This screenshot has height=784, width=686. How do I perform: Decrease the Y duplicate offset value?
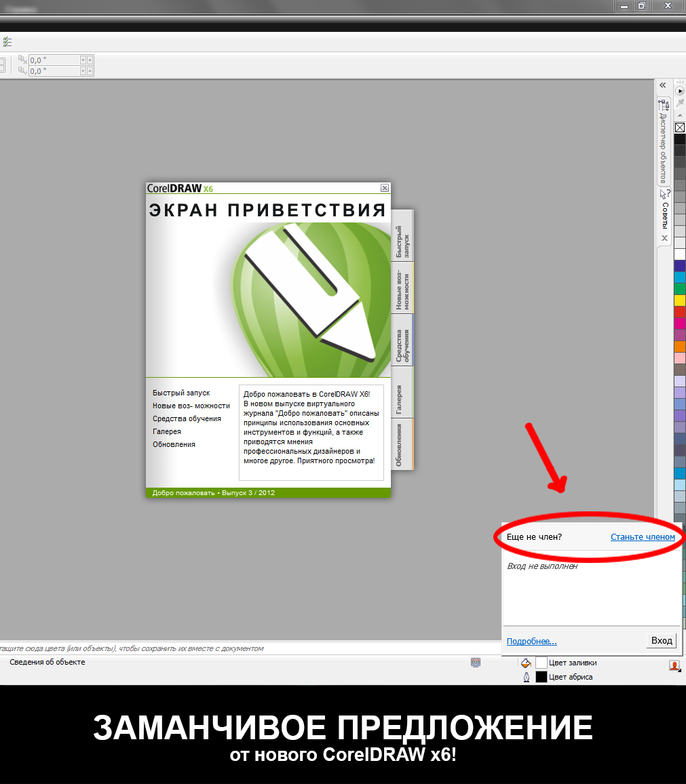(x=83, y=71)
